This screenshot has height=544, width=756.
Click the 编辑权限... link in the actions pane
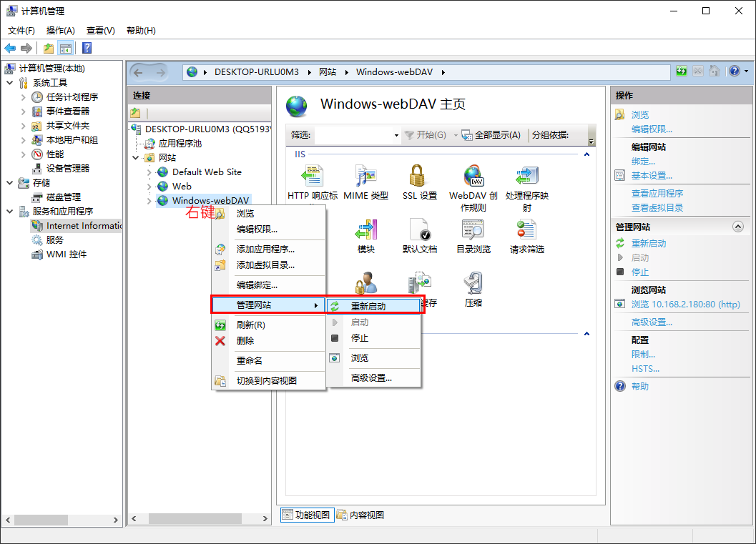652,129
